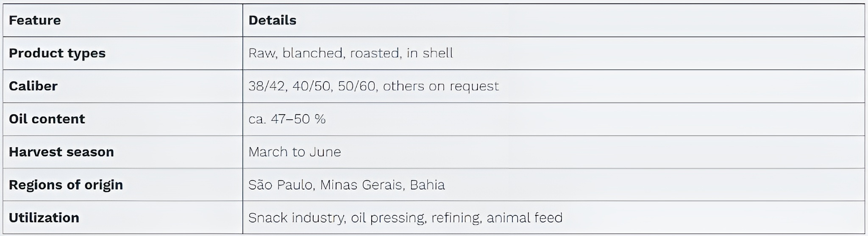Click the caliber sizes details cell
The width and height of the screenshot is (868, 236).
pyautogui.click(x=373, y=86)
